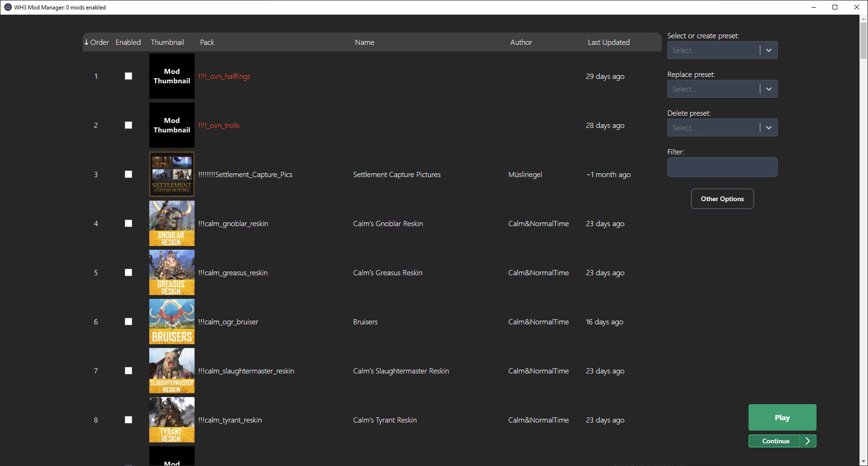Click the !!!!_ovn_trolls mod thumbnail
Screen dimensions: 868x466
click(x=172, y=125)
